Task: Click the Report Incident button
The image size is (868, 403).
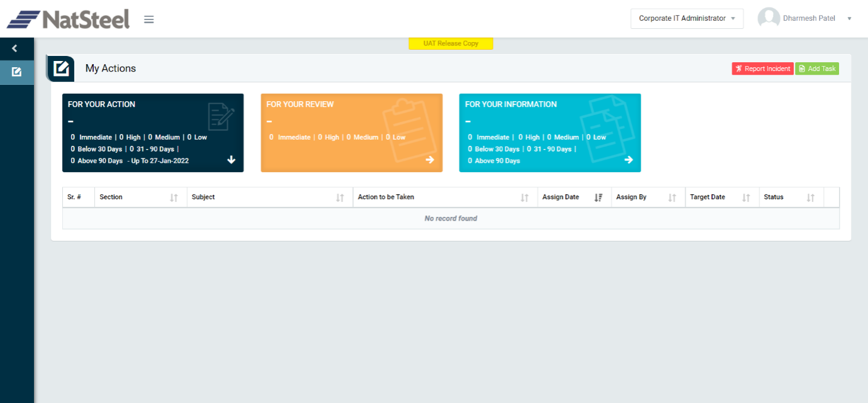Action: 762,69
